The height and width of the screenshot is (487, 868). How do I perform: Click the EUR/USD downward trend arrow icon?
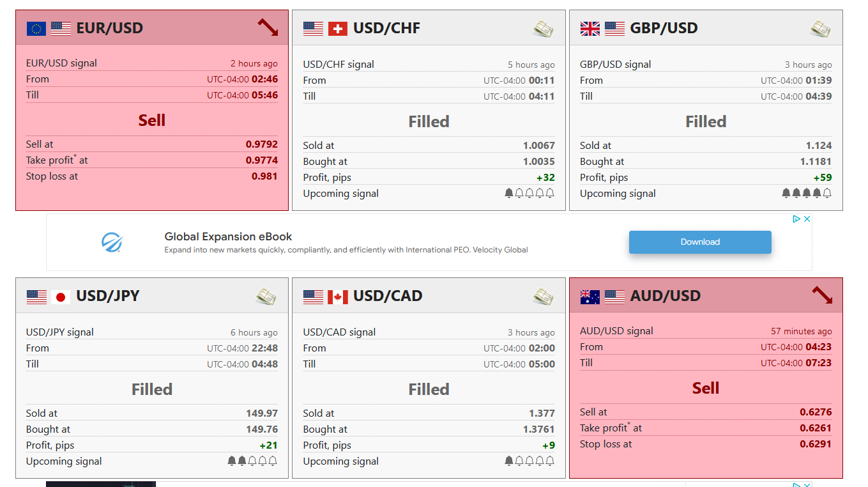click(268, 27)
